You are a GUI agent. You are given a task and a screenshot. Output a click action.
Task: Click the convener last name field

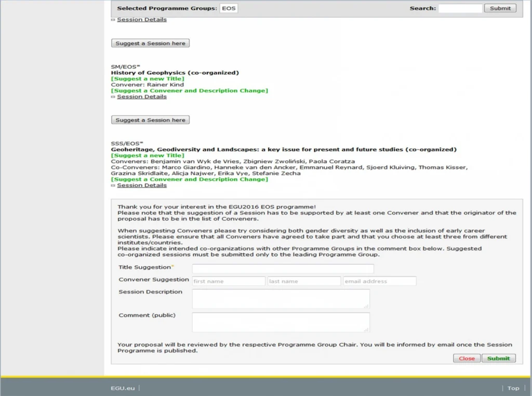(x=304, y=281)
